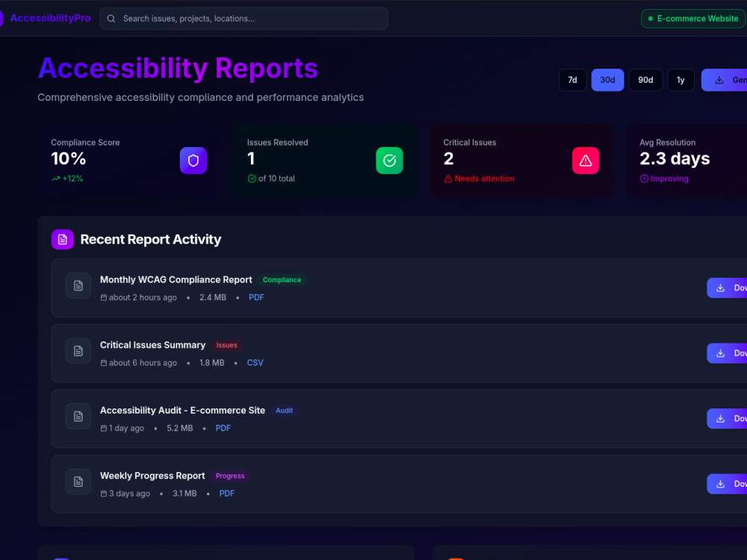Click the Weekly Progress Report file icon
Image resolution: width=747 pixels, height=560 pixels.
(78, 482)
